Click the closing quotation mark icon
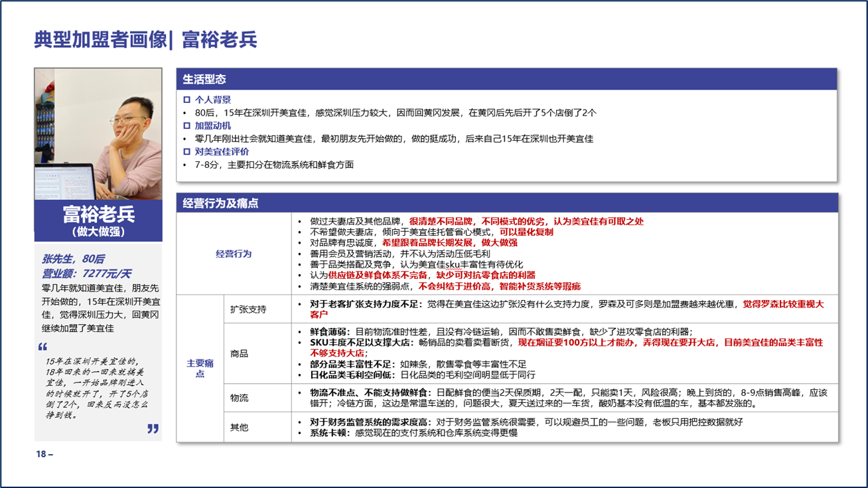Screen dimensions: 868x488 [x=153, y=429]
